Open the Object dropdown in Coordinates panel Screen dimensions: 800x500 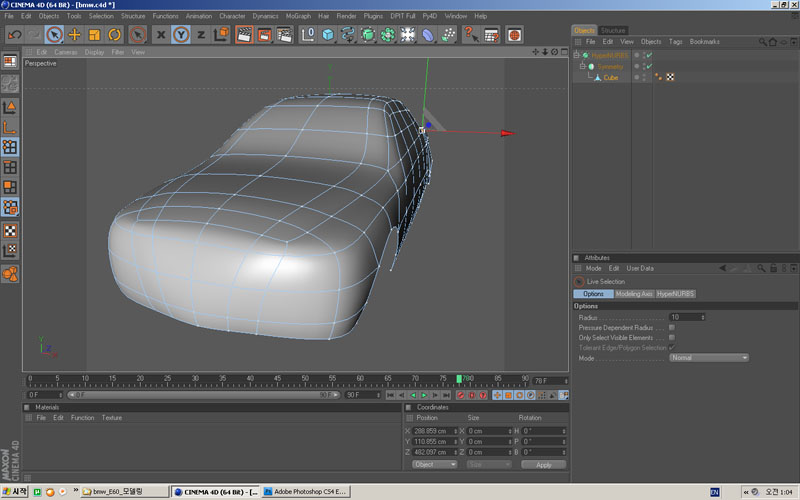click(x=434, y=464)
